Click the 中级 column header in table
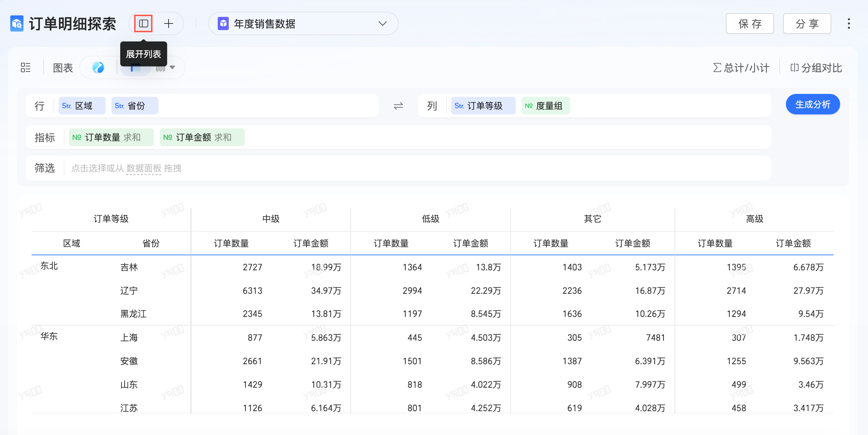 coord(271,219)
